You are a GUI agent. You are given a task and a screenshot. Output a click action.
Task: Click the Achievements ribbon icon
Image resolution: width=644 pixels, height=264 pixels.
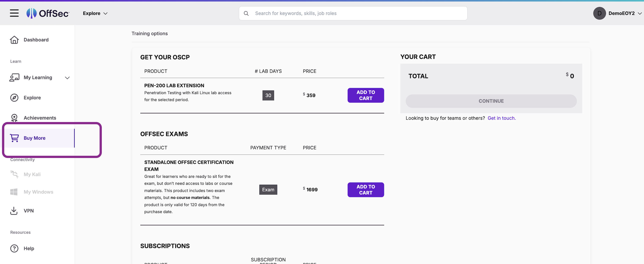point(14,118)
